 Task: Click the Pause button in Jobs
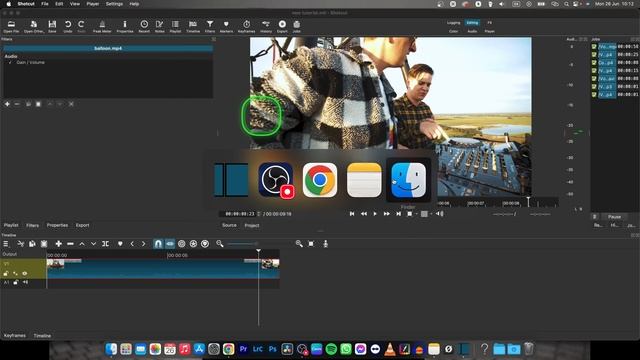click(x=614, y=217)
